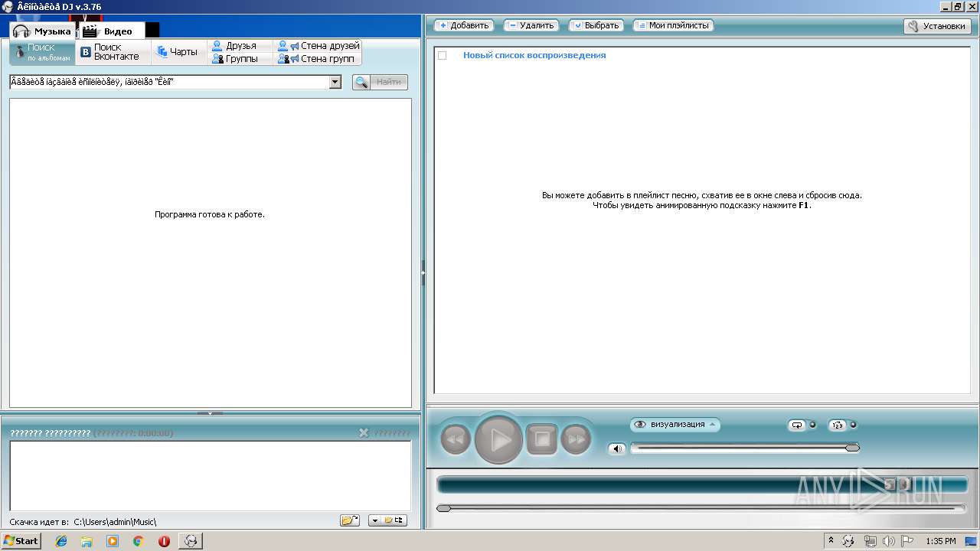This screenshot has width=980, height=551.
Task: Click the Найти search button
Action: point(380,82)
